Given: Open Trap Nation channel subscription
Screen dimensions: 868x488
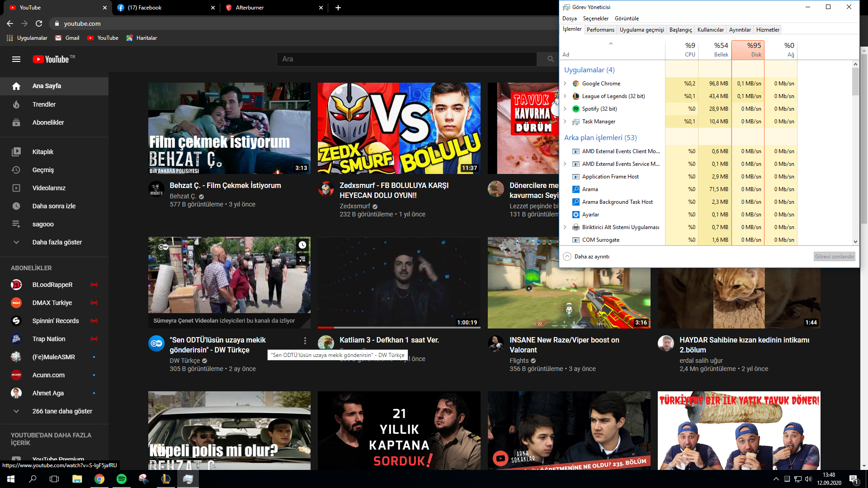Looking at the screenshot, I should 54,339.
